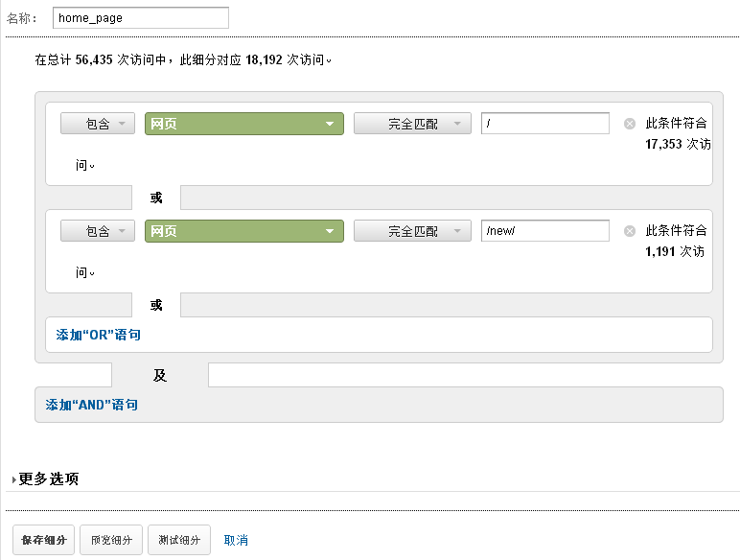Click the value field containing /
Image resolution: width=740 pixels, height=560 pixels.
pos(544,124)
